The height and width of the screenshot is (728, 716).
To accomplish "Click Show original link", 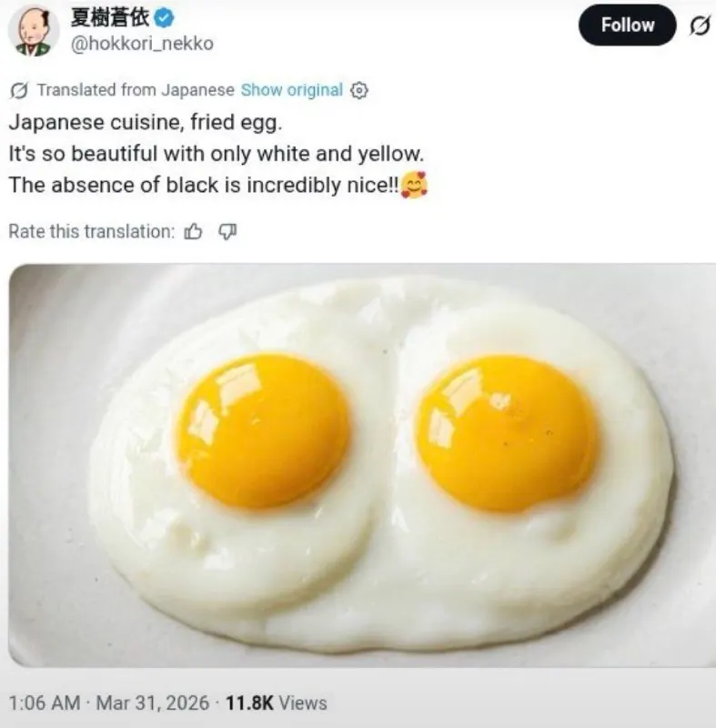I will coord(292,89).
